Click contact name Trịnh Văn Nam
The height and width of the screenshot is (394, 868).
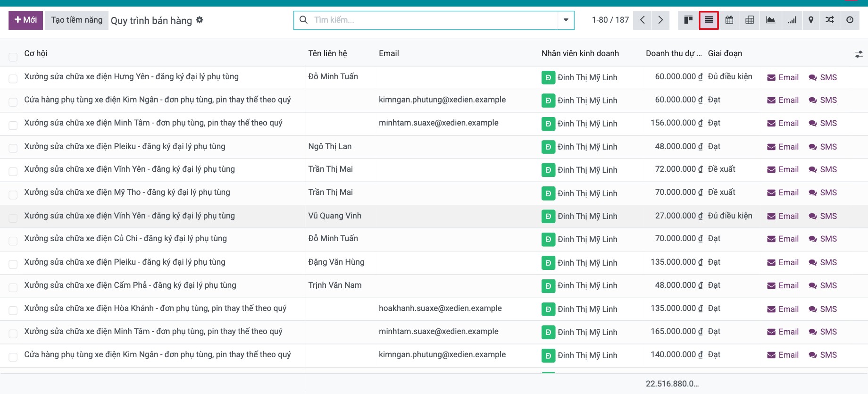(335, 285)
